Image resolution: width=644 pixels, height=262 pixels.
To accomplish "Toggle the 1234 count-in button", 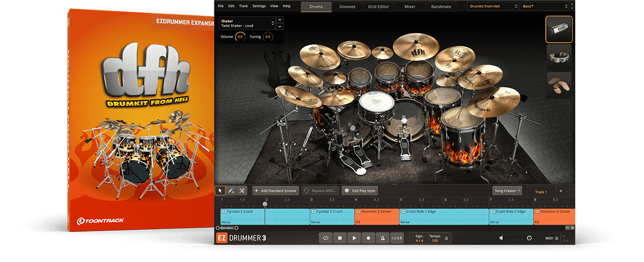I will pyautogui.click(x=396, y=238).
